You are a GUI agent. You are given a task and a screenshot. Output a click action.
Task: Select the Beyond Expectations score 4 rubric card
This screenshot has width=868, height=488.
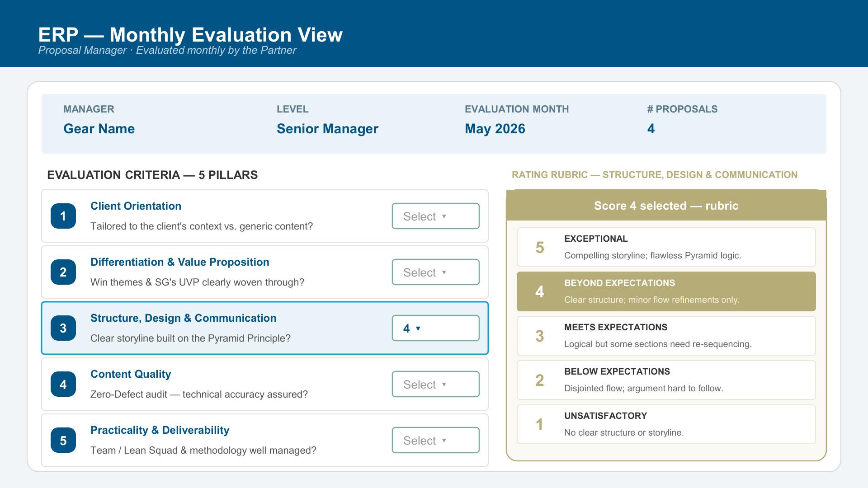coord(666,291)
